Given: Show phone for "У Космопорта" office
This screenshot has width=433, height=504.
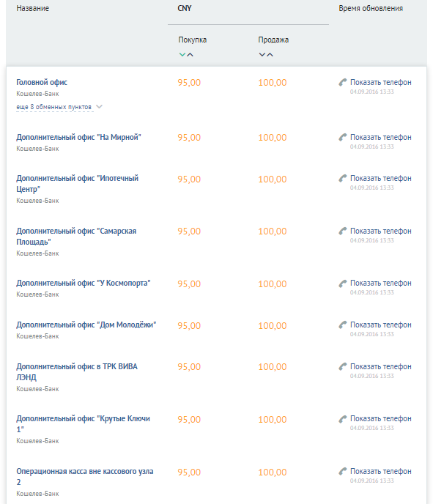Looking at the screenshot, I should [x=380, y=283].
